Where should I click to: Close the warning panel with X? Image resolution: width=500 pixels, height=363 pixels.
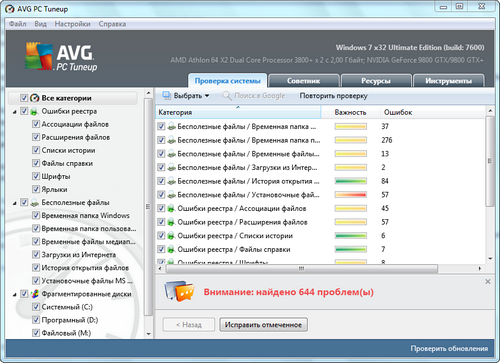[x=488, y=282]
